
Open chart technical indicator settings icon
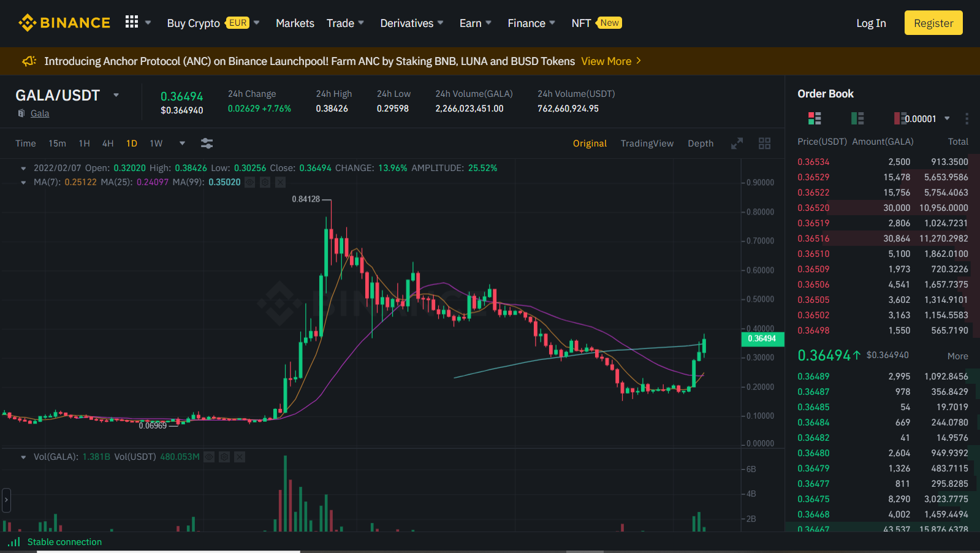click(x=207, y=143)
